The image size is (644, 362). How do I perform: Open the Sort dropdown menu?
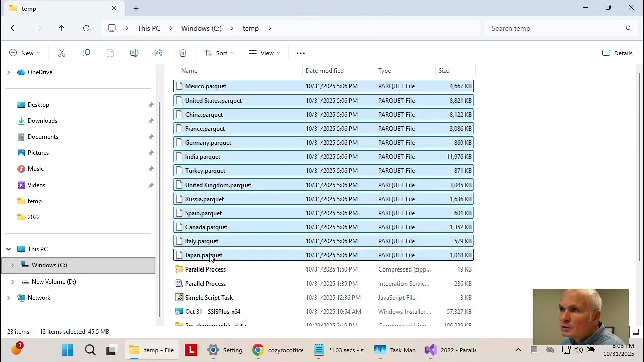tap(219, 53)
